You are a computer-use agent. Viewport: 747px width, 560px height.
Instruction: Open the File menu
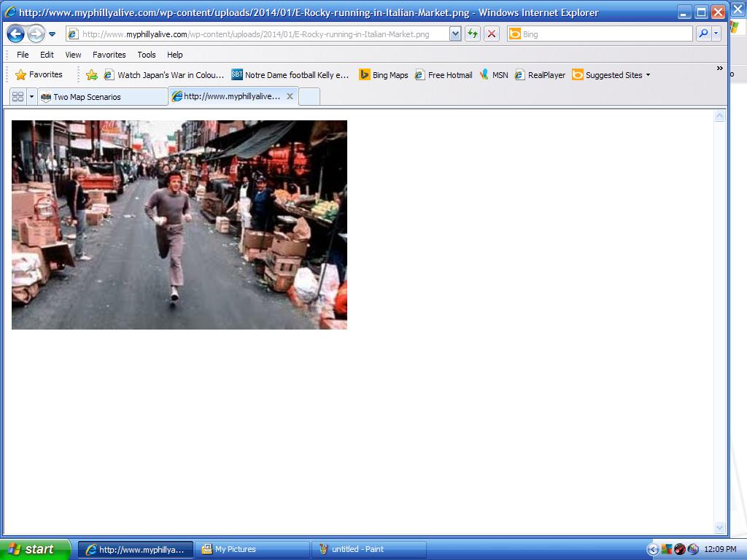23,55
